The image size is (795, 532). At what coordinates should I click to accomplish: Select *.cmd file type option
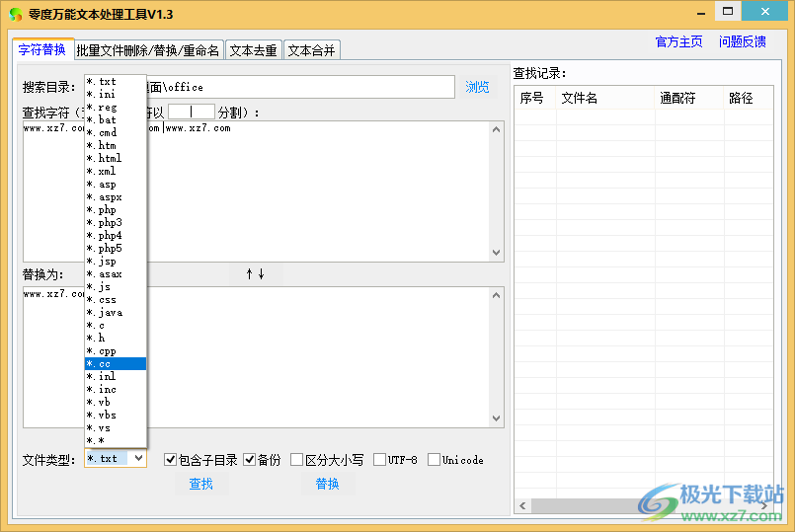[116, 132]
